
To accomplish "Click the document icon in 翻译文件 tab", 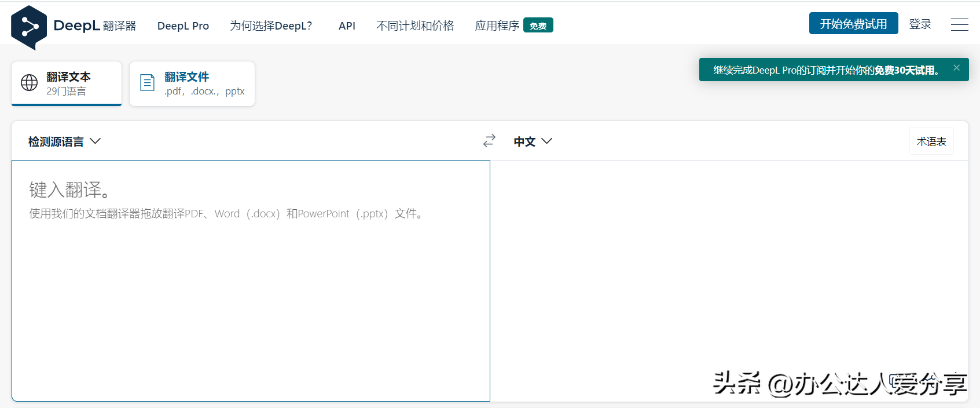I will (x=148, y=83).
